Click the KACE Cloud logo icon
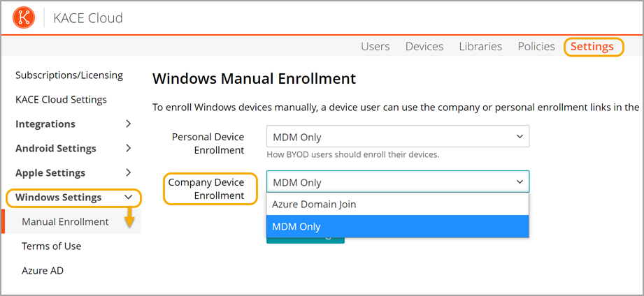This screenshot has height=296, width=644. [24, 17]
